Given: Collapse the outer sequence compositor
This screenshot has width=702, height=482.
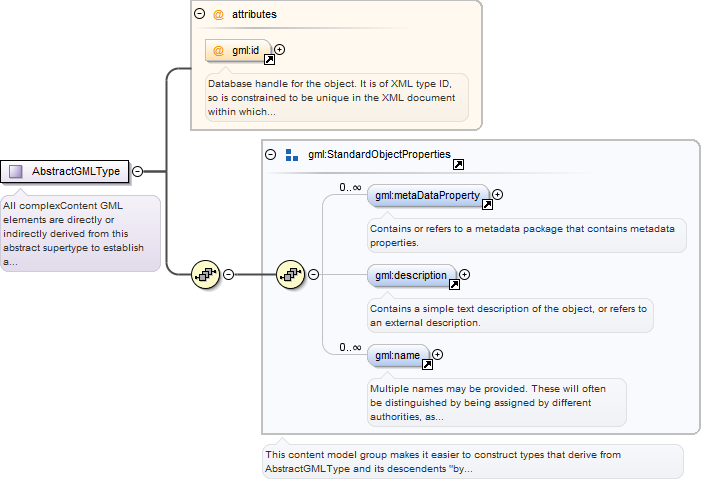Looking at the screenshot, I should pyautogui.click(x=229, y=274).
